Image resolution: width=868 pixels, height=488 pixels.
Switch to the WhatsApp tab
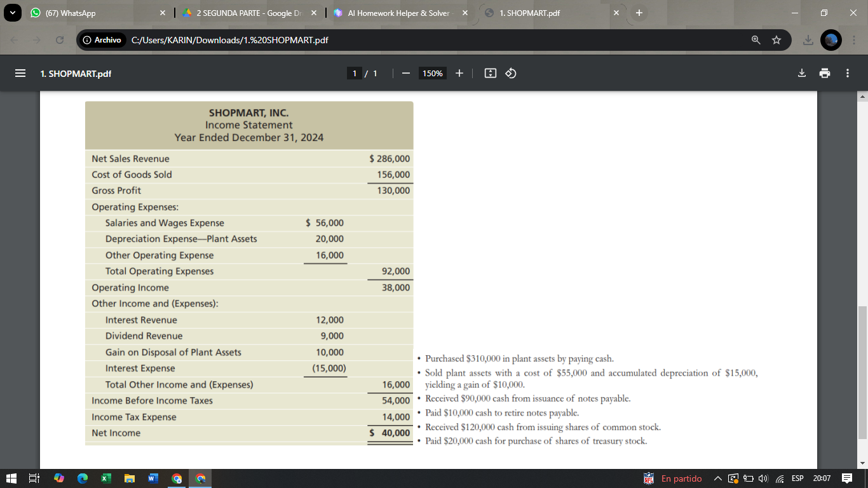click(x=98, y=13)
